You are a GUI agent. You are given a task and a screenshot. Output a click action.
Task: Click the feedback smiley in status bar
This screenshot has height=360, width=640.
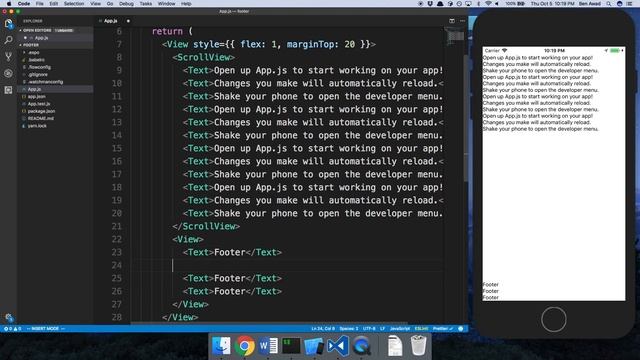(460, 329)
